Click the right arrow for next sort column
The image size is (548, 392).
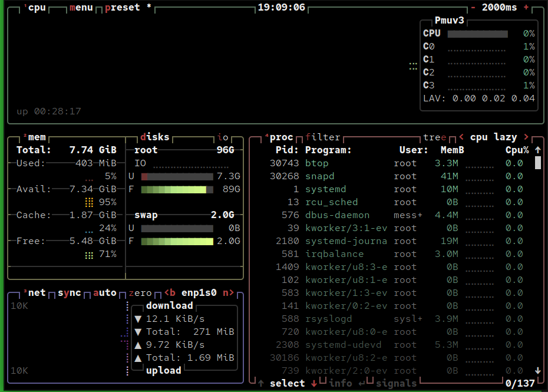(x=526, y=137)
